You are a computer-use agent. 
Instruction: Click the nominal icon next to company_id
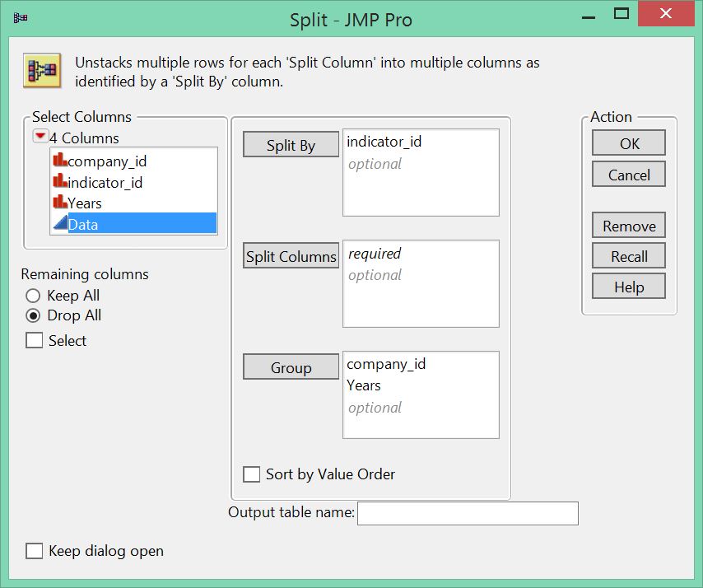tap(59, 160)
